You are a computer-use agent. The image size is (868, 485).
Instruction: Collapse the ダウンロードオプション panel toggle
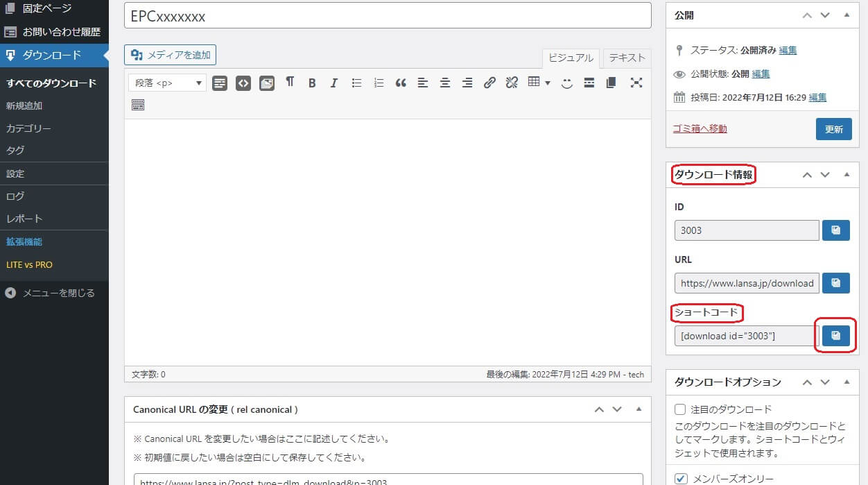(x=847, y=382)
